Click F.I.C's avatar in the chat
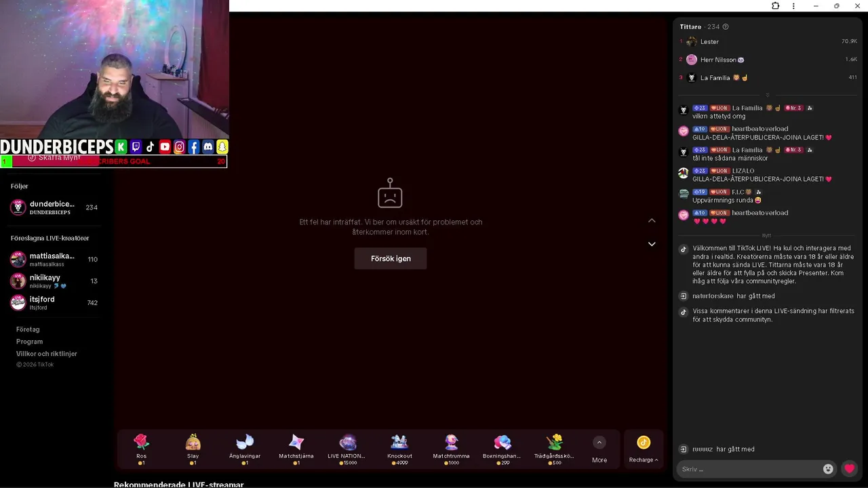The height and width of the screenshot is (488, 868). (684, 194)
